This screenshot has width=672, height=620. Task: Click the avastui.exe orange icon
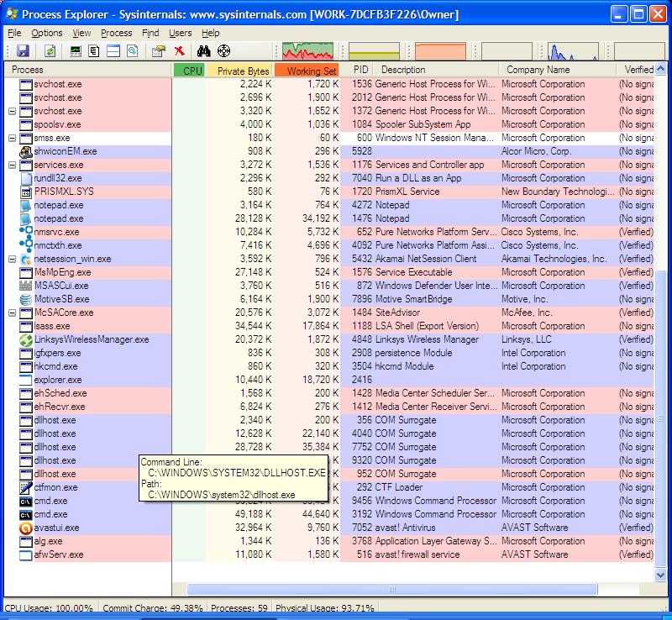[26, 528]
